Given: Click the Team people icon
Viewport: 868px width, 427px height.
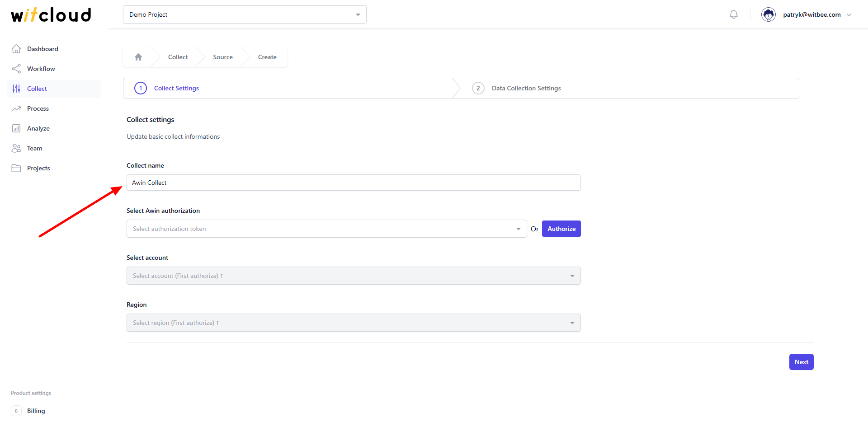Looking at the screenshot, I should click(16, 148).
